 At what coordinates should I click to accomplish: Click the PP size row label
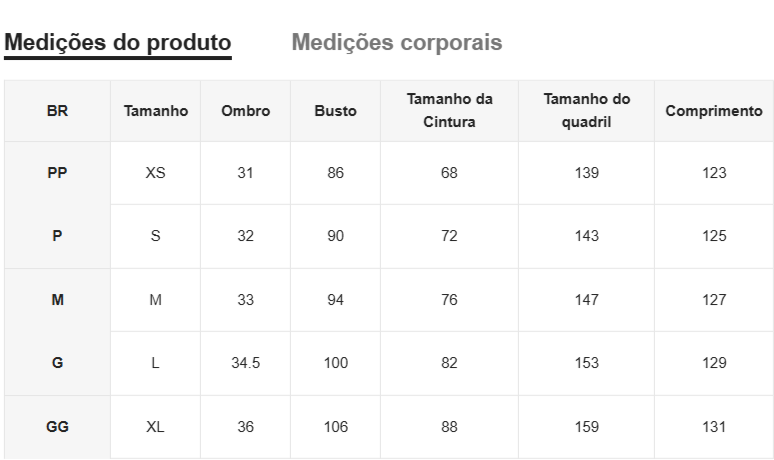tap(57, 173)
